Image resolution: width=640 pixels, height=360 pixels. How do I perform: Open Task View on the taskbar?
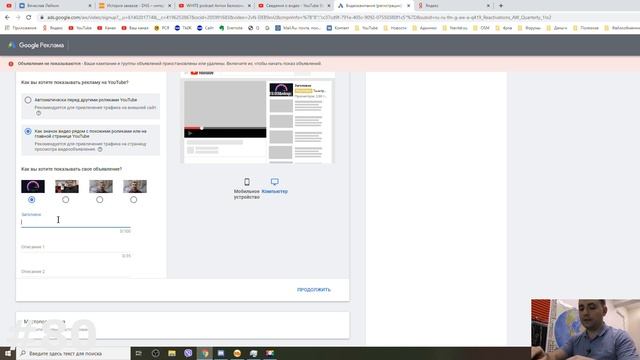click(x=138, y=353)
